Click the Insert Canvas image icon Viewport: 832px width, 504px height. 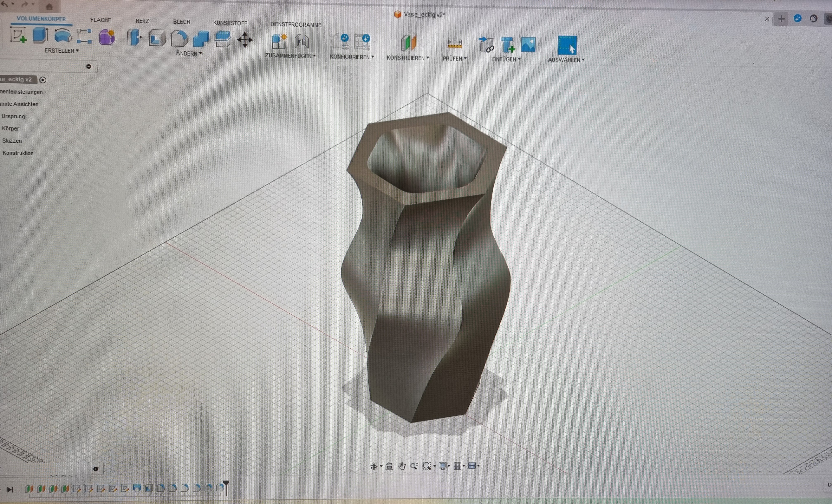528,45
